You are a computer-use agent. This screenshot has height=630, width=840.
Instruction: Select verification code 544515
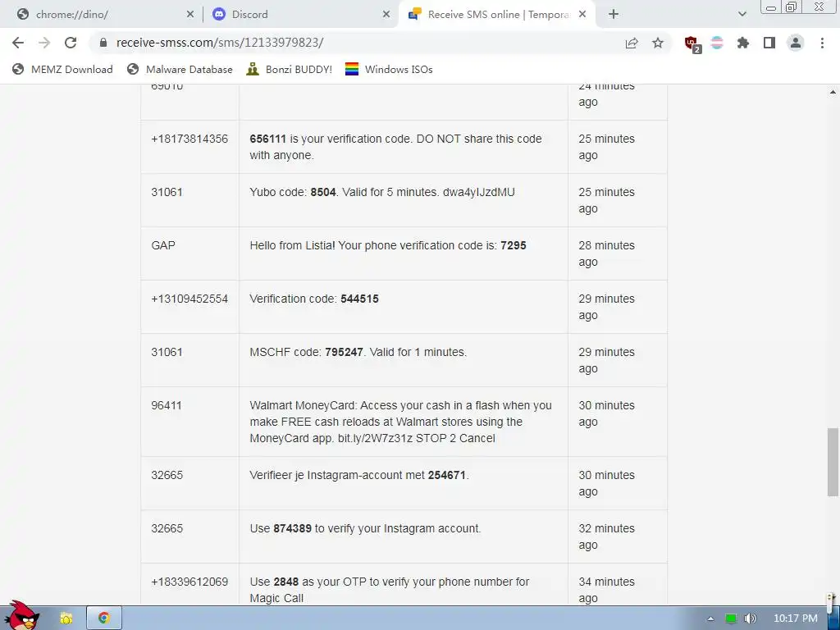[359, 299]
